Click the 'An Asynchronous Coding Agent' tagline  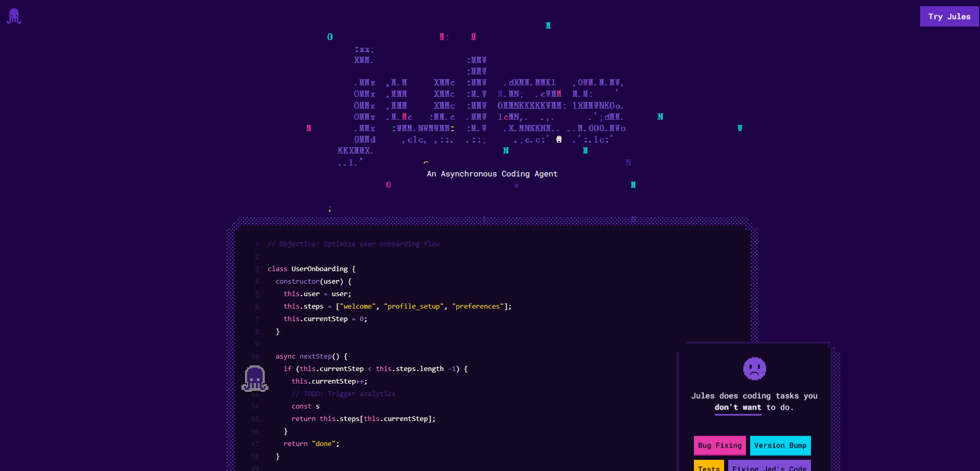492,174
